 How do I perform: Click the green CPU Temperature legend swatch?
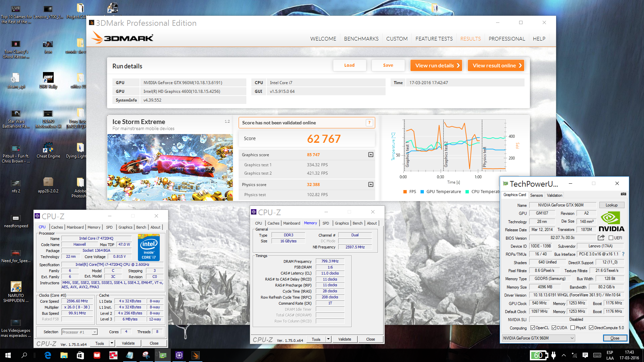click(467, 192)
